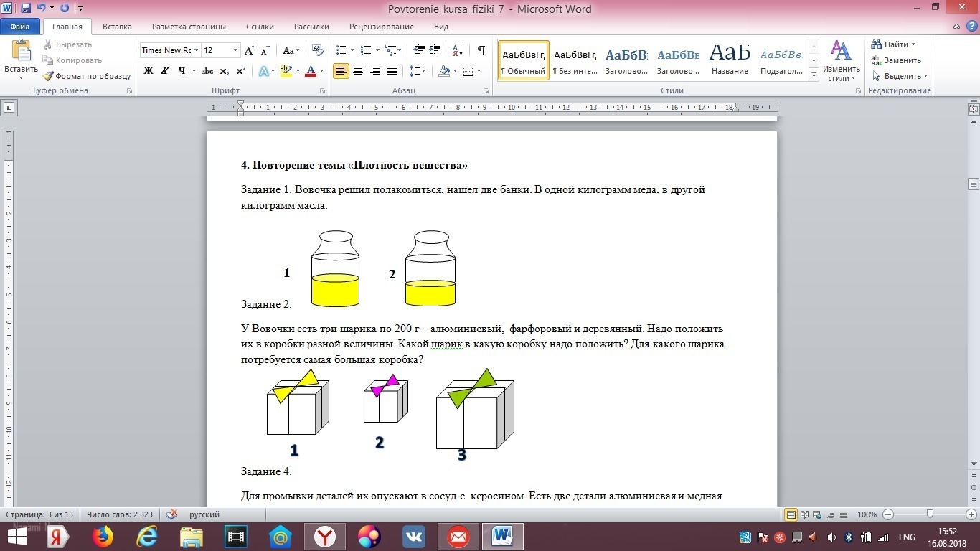Click the shrink font size icon
980x551 pixels.
click(x=265, y=50)
